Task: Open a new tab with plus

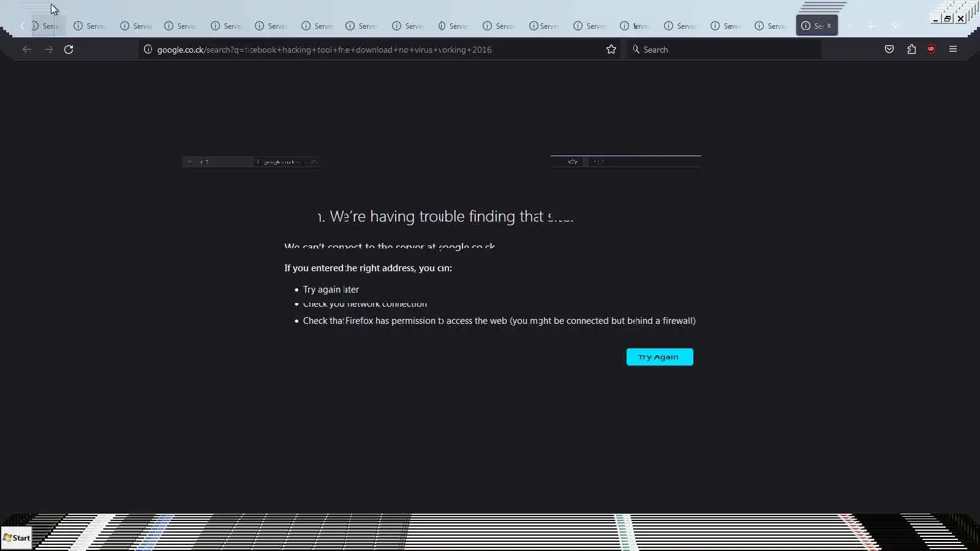Action: coord(871,26)
